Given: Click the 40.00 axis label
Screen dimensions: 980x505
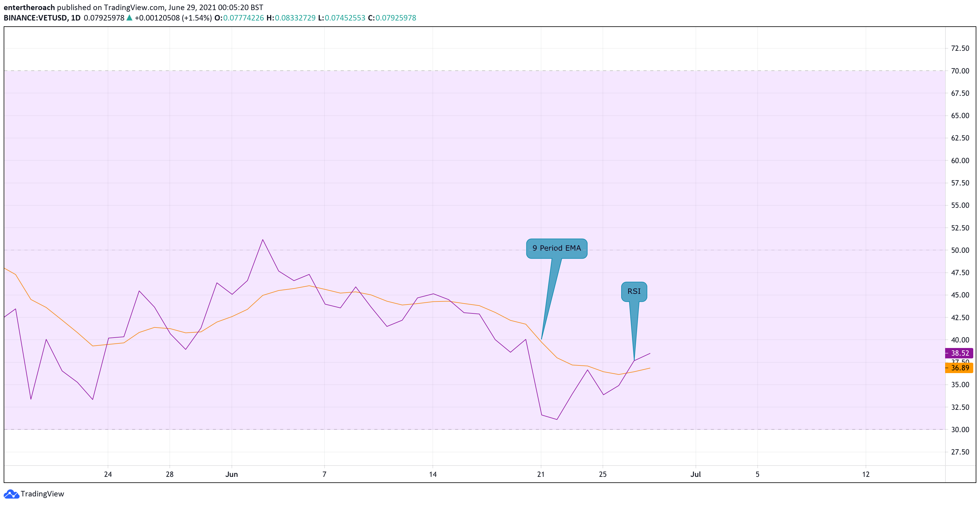Looking at the screenshot, I should tap(960, 340).
